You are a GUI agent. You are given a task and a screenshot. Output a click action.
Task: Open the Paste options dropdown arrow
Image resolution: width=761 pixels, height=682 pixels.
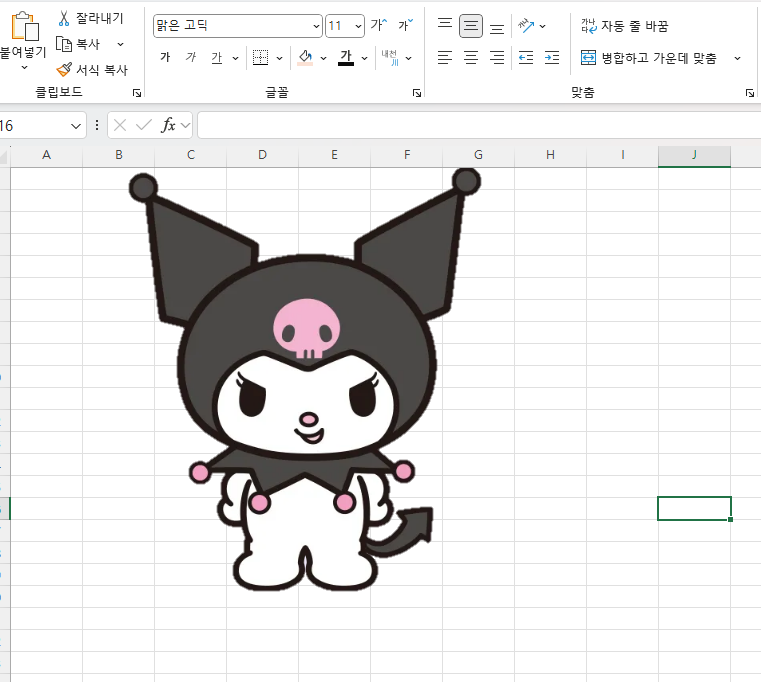[x=24, y=68]
